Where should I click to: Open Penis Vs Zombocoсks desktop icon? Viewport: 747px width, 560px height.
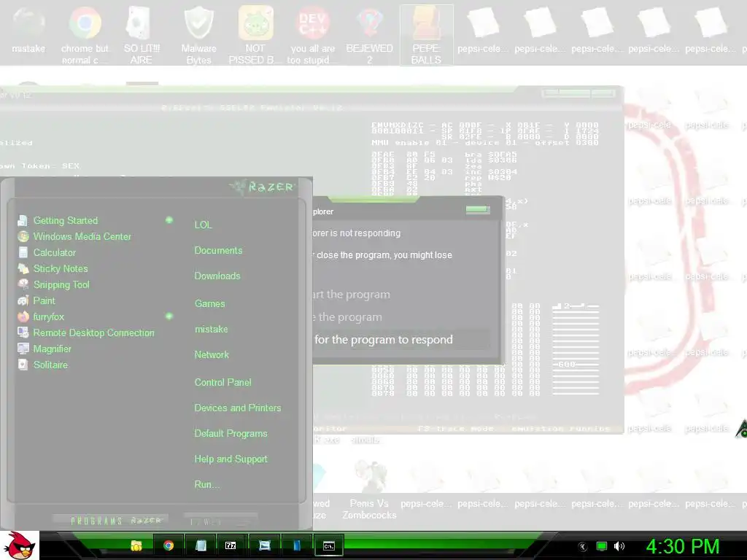369,491
